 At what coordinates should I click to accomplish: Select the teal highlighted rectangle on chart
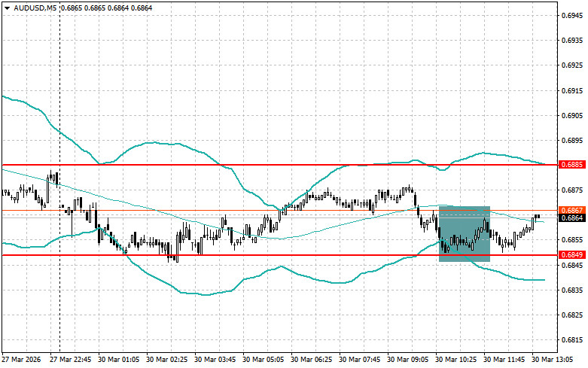tap(465, 234)
